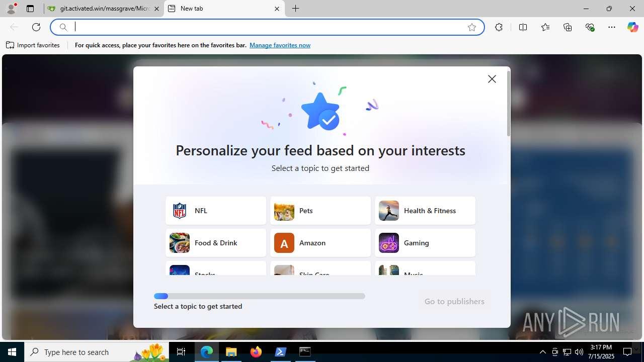Open the tab actions menu icon

[30, 9]
